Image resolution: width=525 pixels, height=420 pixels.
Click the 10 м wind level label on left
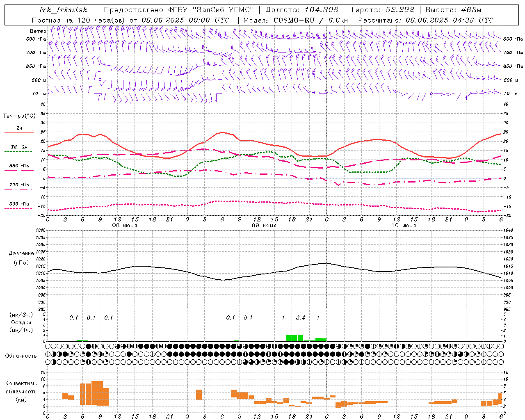coord(39,94)
